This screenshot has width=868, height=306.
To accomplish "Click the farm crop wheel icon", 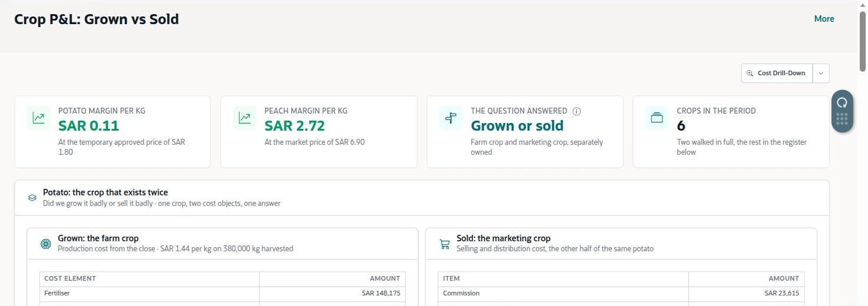I will coord(45,244).
